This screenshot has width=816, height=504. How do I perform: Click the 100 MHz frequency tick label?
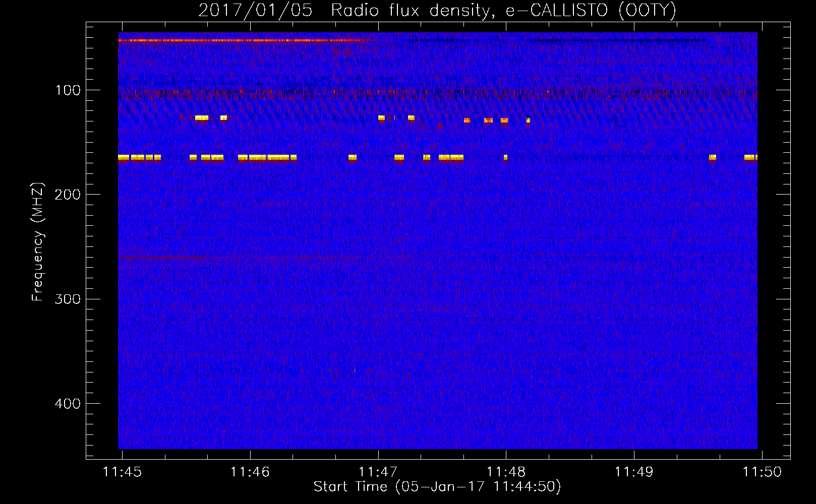pos(68,90)
